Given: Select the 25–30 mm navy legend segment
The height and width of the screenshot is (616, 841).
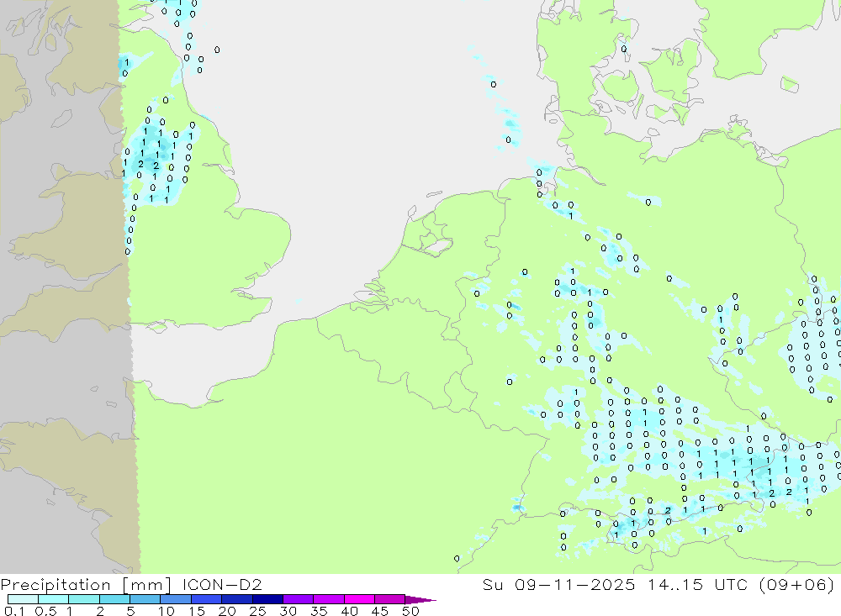Looking at the screenshot, I should pyautogui.click(x=267, y=599).
